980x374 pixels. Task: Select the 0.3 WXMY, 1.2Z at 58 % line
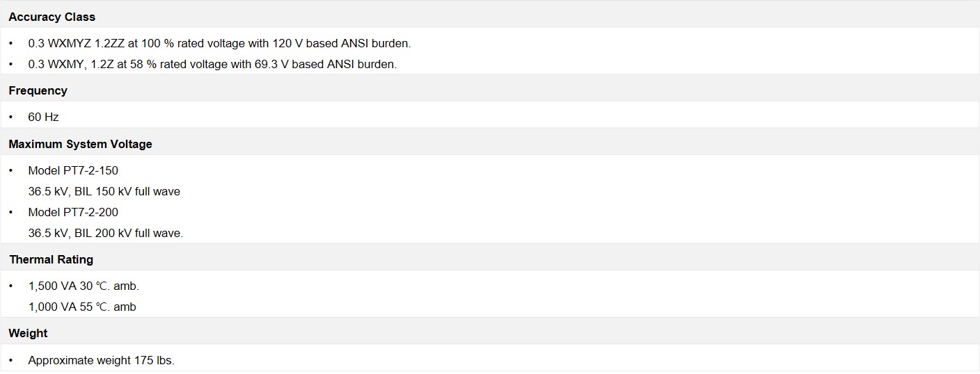(x=212, y=64)
